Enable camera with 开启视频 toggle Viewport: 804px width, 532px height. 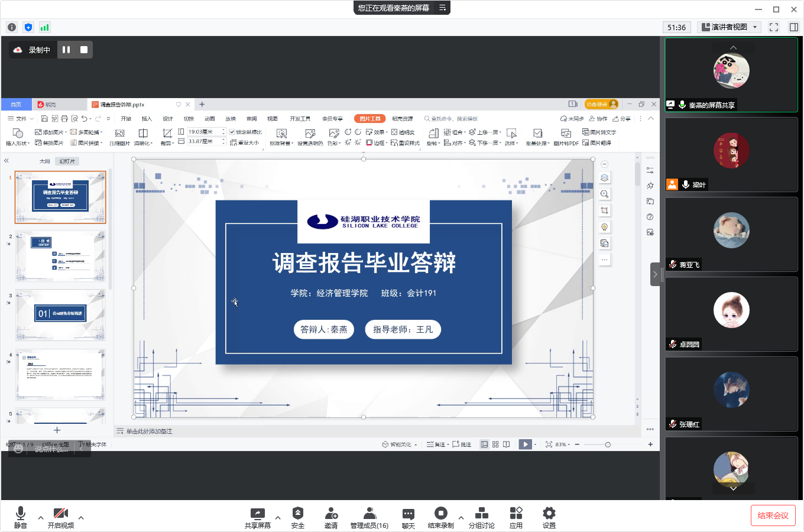[61, 515]
